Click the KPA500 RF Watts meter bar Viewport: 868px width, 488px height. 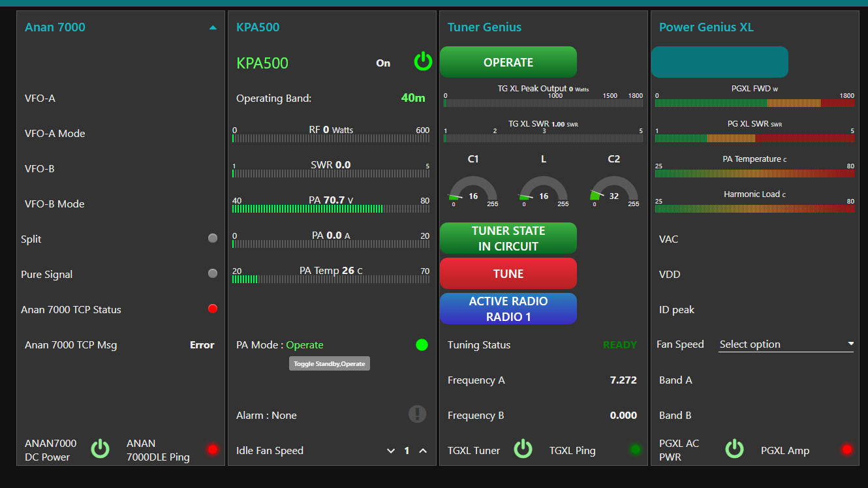[x=331, y=138]
